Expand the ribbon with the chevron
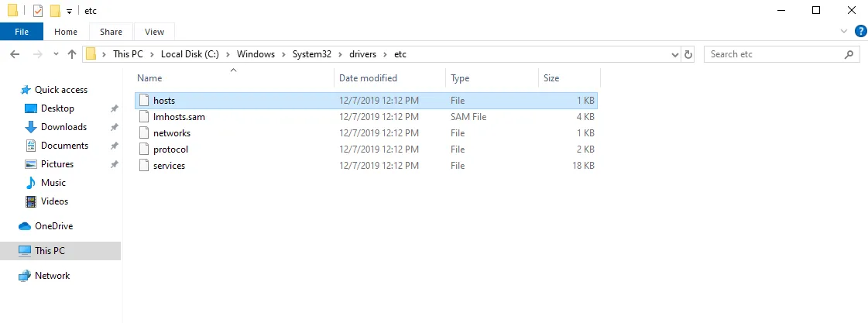 [x=844, y=32]
